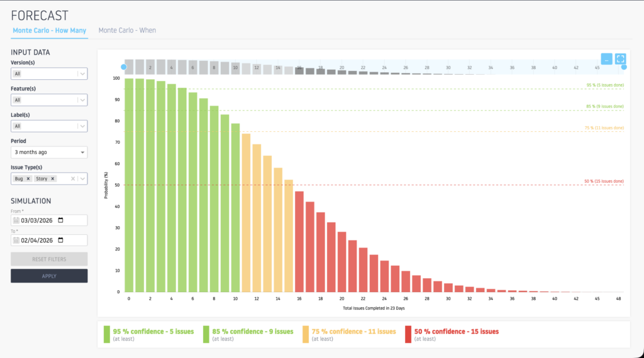Open the From date calendar picker

point(61,220)
